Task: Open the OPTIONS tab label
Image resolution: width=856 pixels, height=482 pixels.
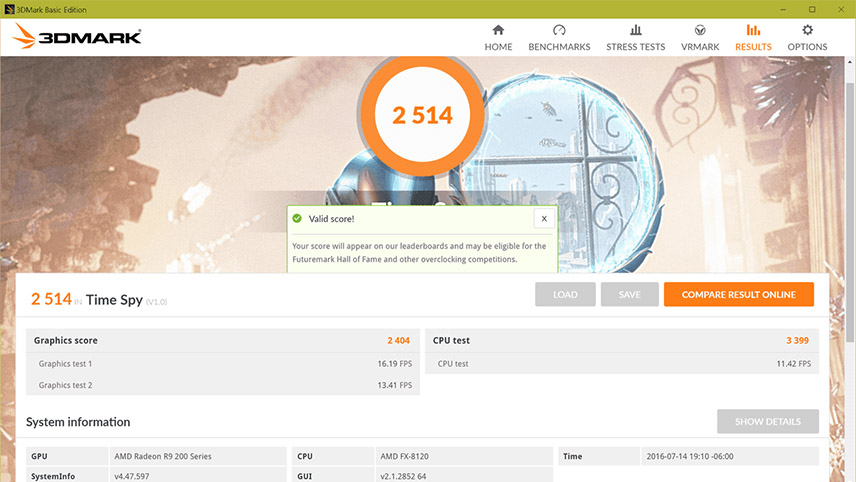Action: 807,47
